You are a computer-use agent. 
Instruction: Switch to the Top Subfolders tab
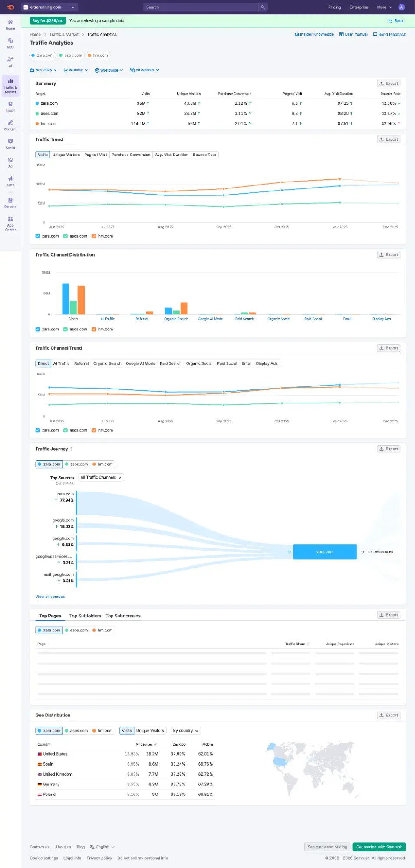click(85, 616)
